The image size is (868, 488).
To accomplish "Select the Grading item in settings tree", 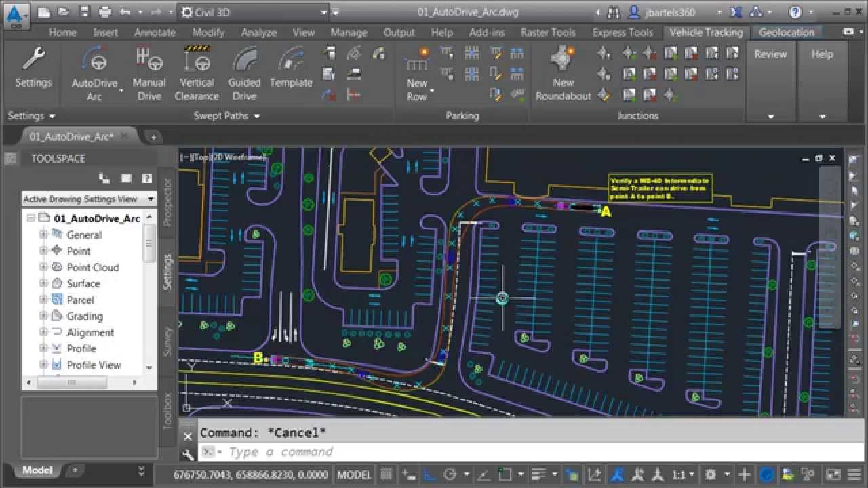I will point(85,316).
